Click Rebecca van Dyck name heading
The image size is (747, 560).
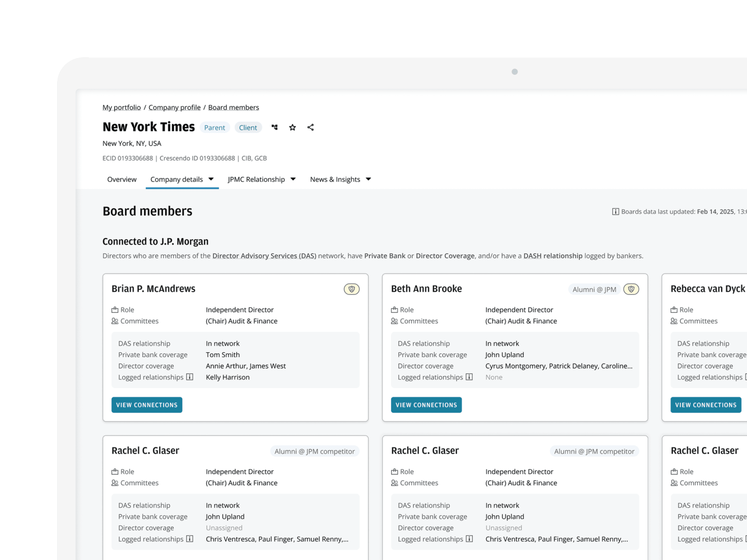(708, 289)
